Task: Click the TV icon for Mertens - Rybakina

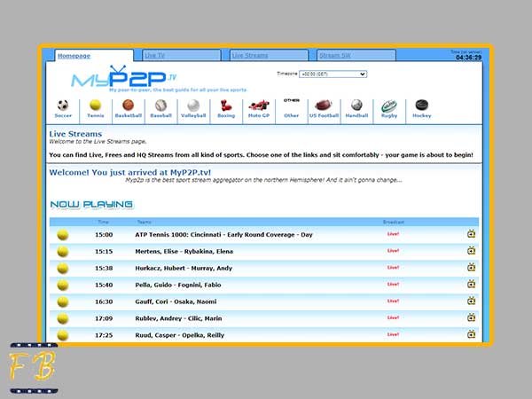Action: [471, 251]
